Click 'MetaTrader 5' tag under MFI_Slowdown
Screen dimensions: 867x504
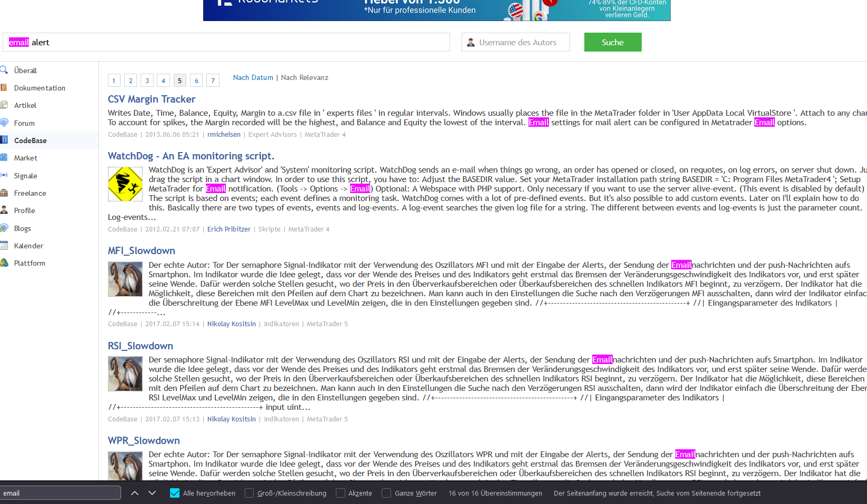(x=327, y=324)
